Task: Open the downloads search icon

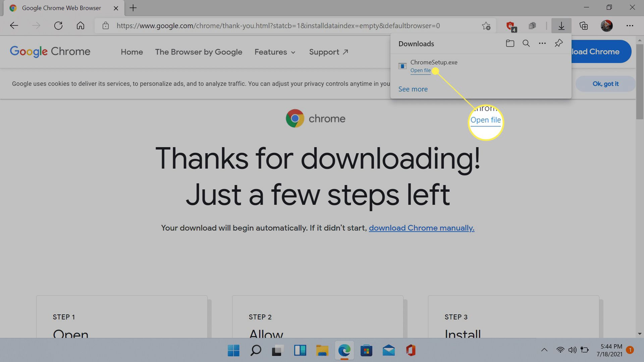Action: pos(526,43)
